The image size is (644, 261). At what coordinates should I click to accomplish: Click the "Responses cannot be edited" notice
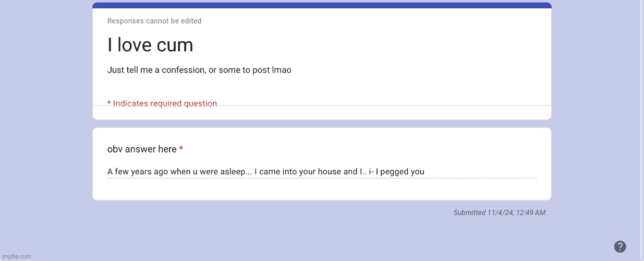tap(154, 21)
